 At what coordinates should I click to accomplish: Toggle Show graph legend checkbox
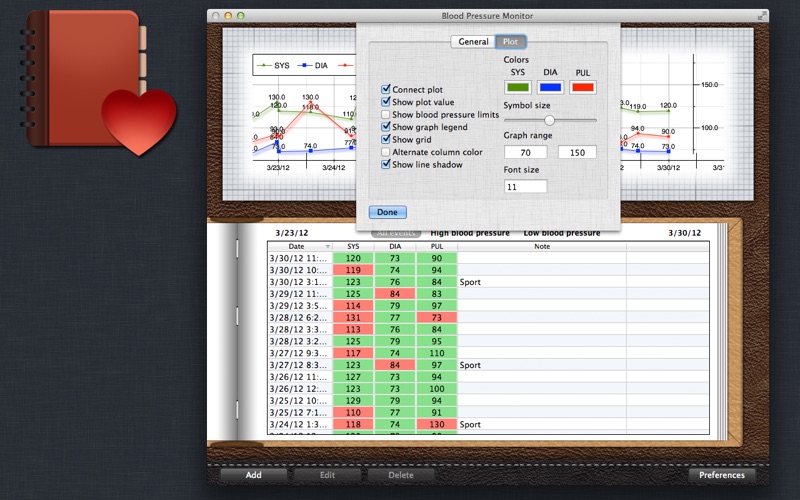[386, 127]
